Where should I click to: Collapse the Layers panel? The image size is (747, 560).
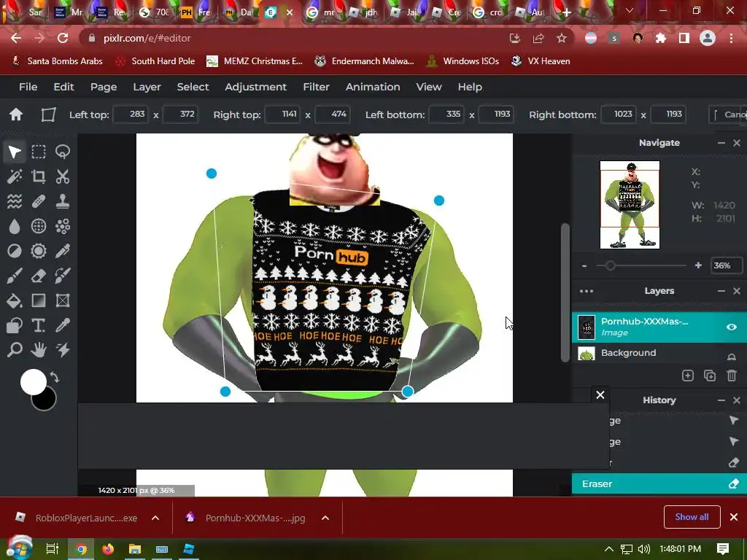pyautogui.click(x=721, y=291)
